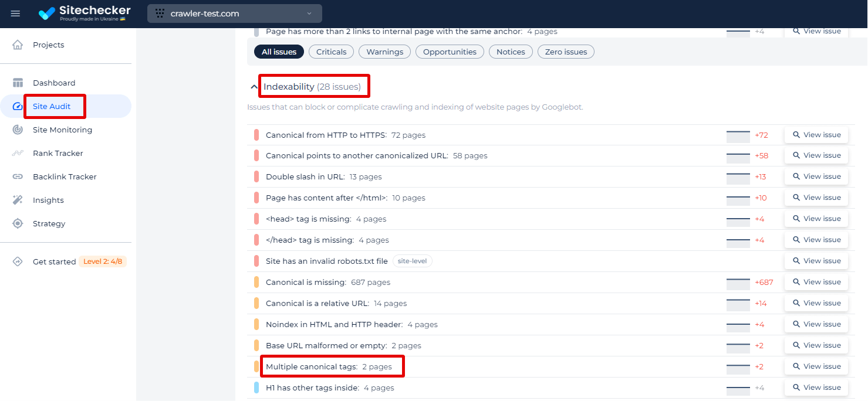View issue for H1 has other tags inside

point(816,388)
